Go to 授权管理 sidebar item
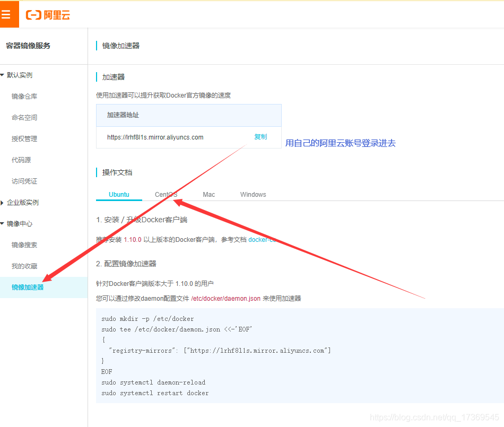This screenshot has width=504, height=427. coord(24,139)
